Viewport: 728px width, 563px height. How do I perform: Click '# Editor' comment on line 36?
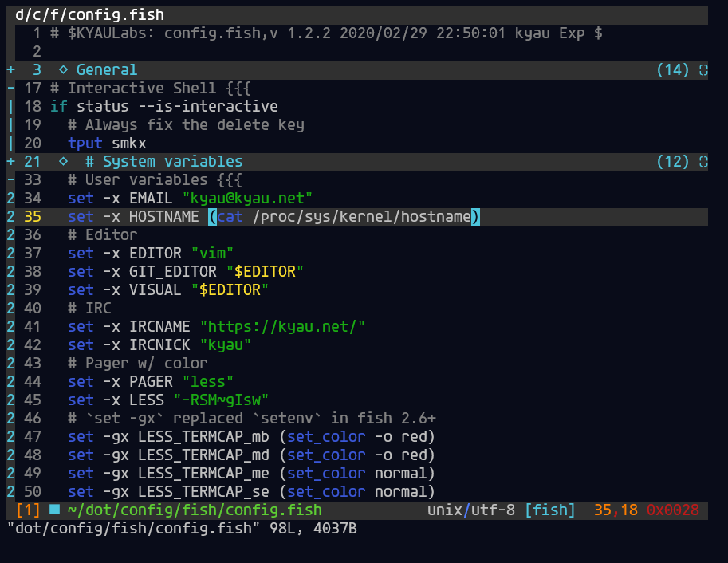tap(103, 235)
